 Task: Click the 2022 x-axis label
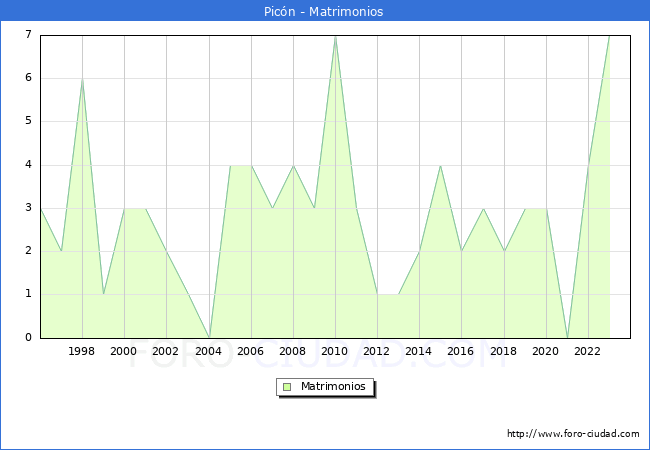587,351
